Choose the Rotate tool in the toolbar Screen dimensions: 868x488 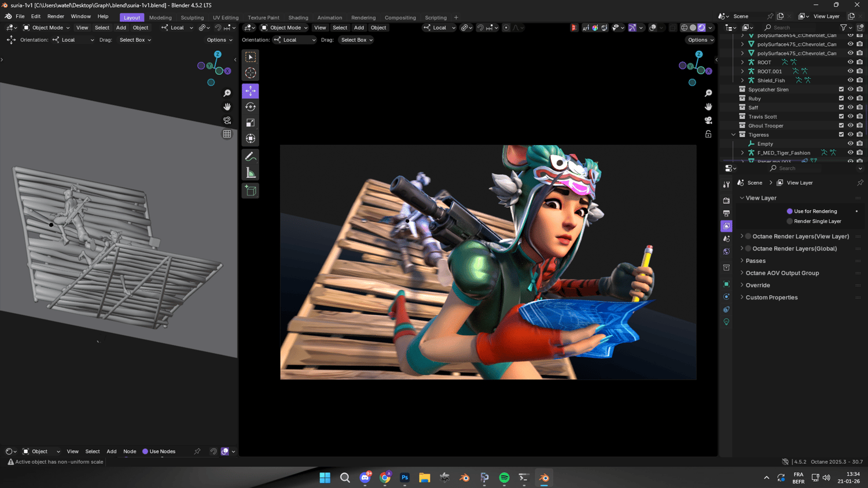pos(251,107)
